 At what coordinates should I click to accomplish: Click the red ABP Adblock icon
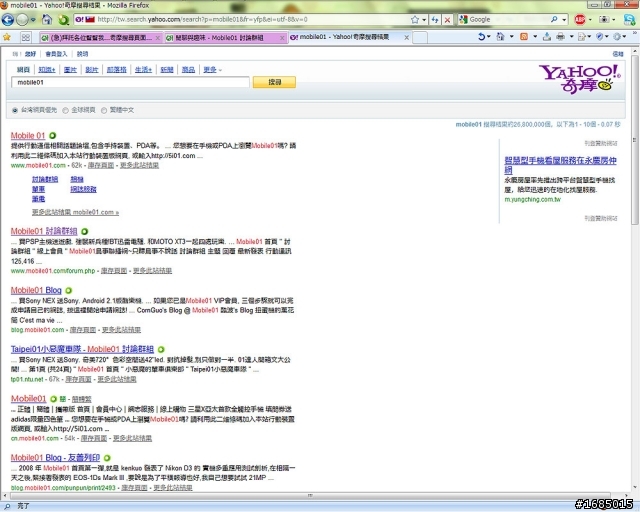tap(579, 19)
